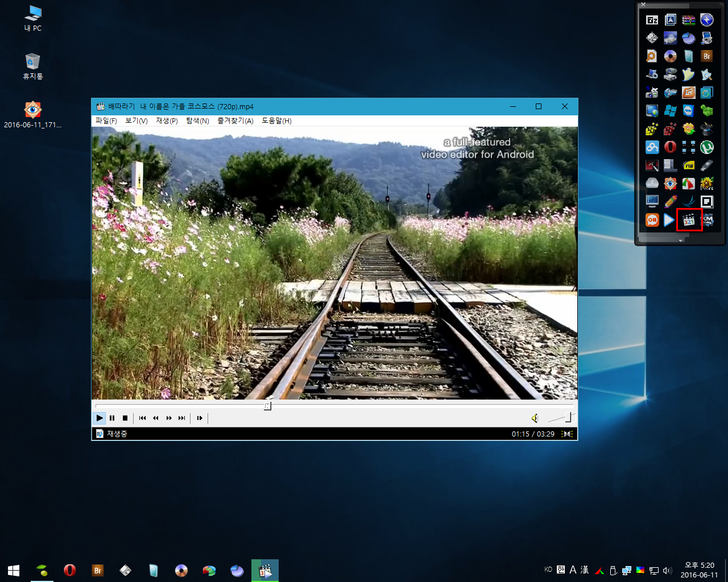
Task: Open the blue Windows logo icon in launcher
Action: coord(671,111)
